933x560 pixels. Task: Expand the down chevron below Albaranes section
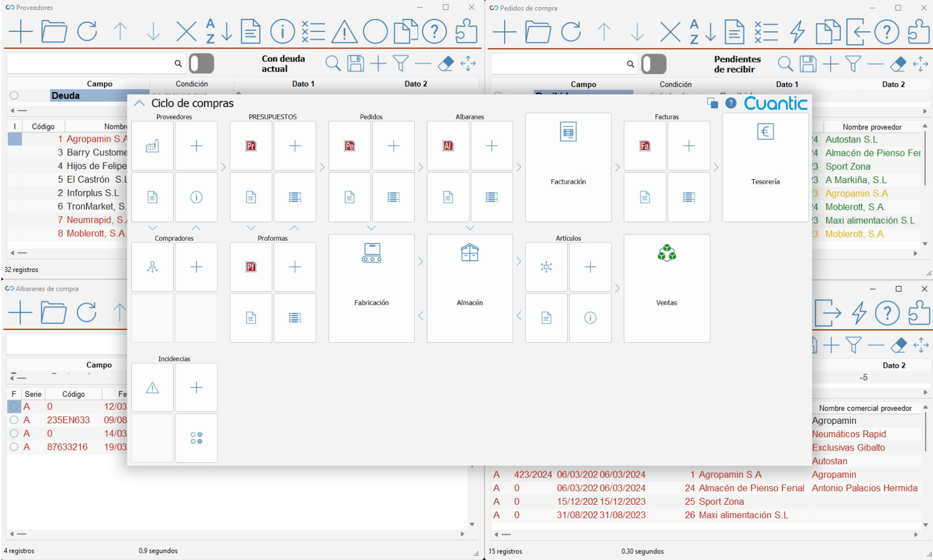tap(470, 228)
